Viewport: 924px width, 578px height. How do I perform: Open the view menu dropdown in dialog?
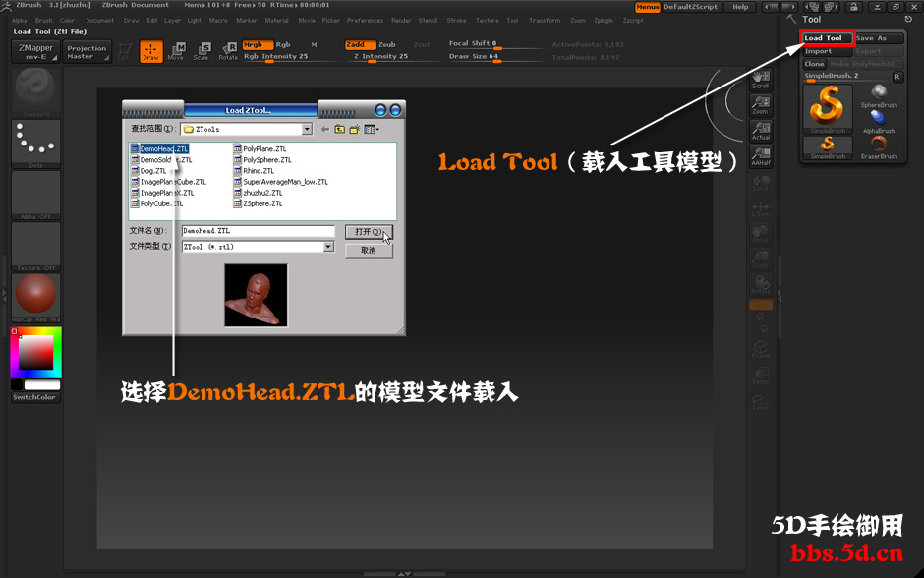coord(372,129)
